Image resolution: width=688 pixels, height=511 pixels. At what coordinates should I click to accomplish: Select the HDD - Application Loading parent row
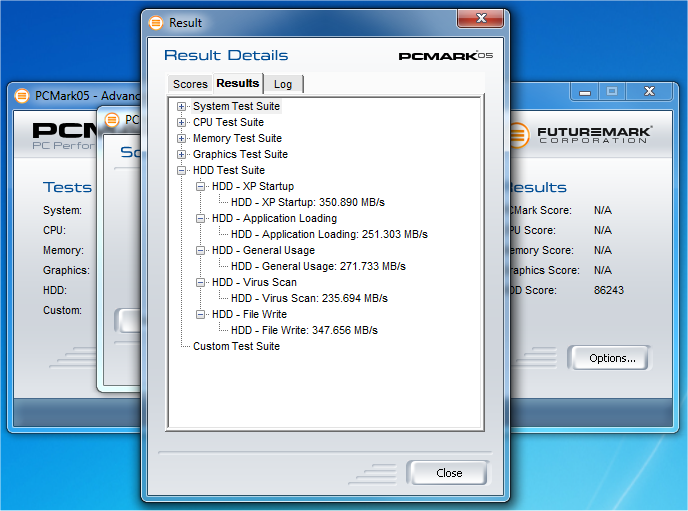coord(275,218)
